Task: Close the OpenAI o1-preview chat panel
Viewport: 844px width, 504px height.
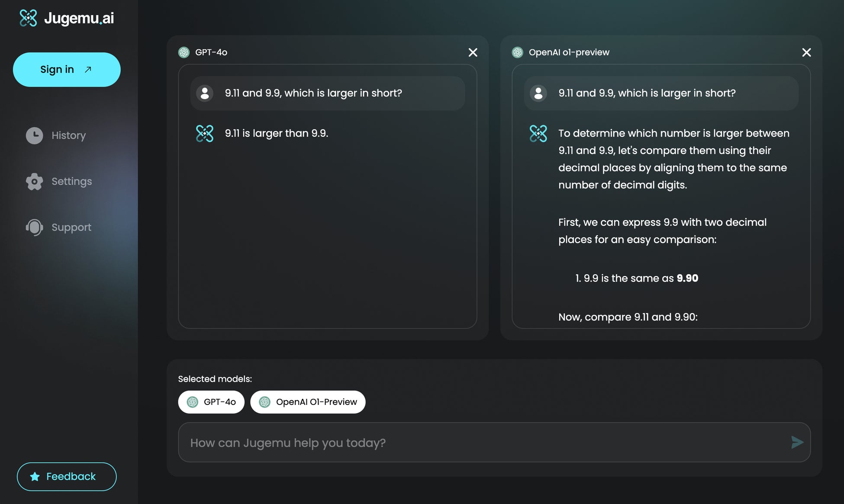Action: (x=806, y=52)
